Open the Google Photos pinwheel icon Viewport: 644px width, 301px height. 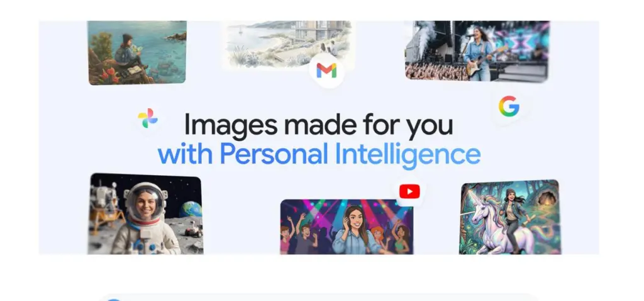[x=147, y=118]
